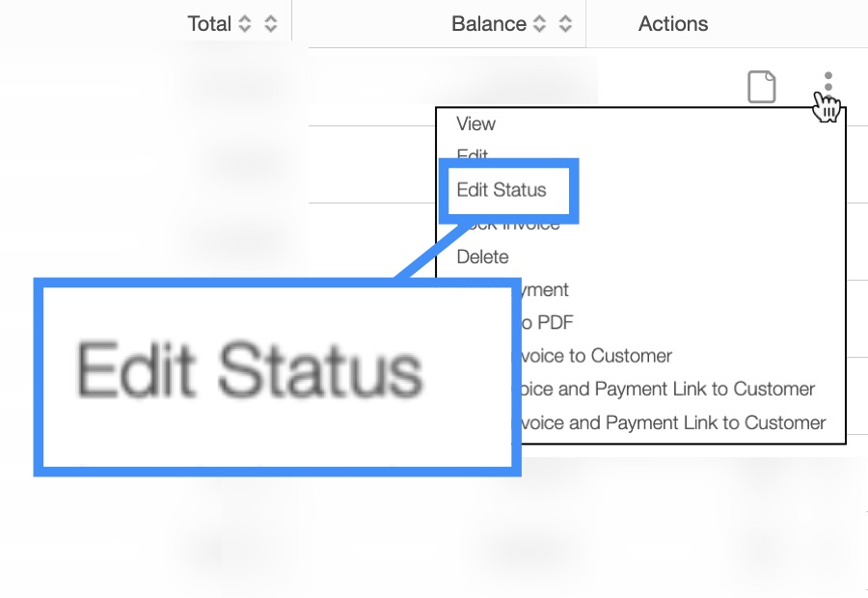The width and height of the screenshot is (868, 598).
Task: Click the Balance column header label
Action: [488, 24]
